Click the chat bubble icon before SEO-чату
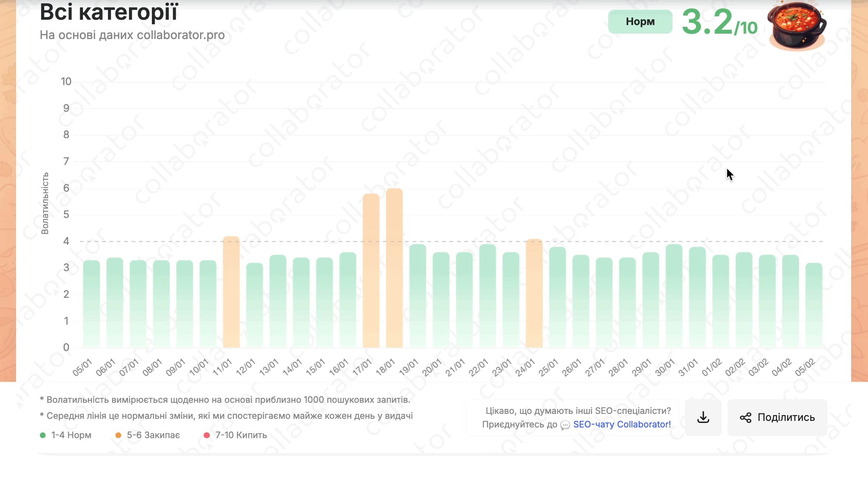The height and width of the screenshot is (485, 868). (565, 425)
